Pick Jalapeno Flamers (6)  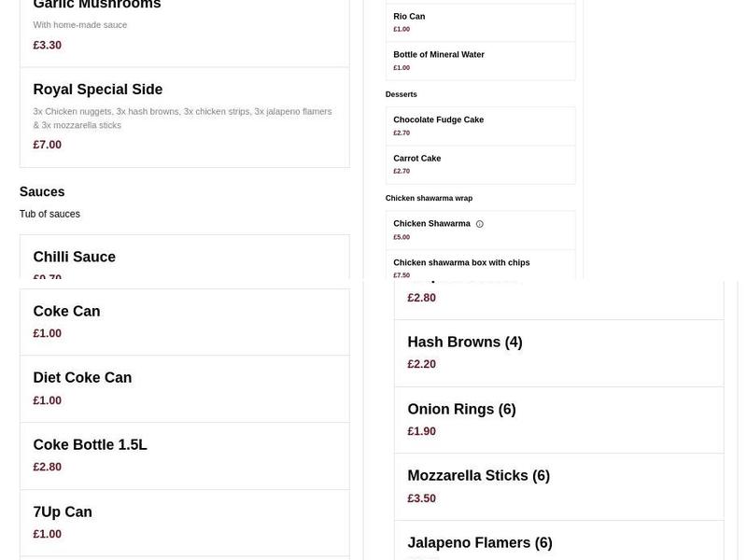(x=558, y=540)
